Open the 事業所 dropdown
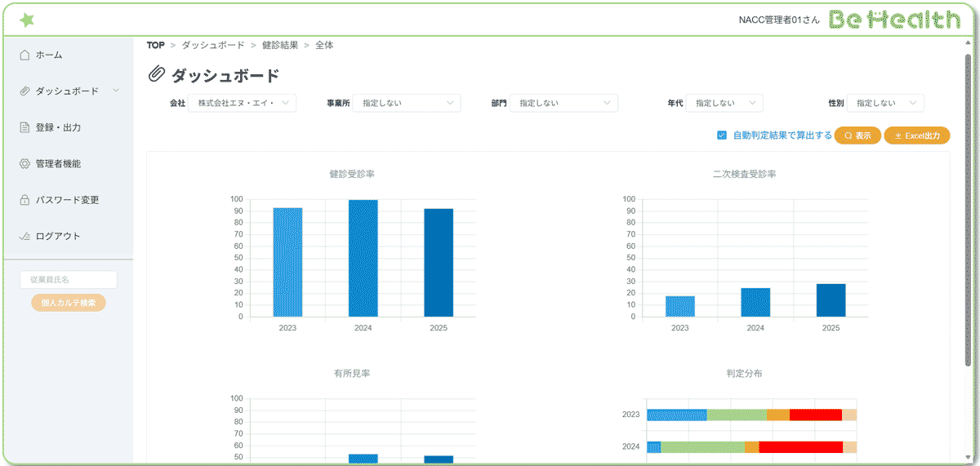 click(407, 103)
